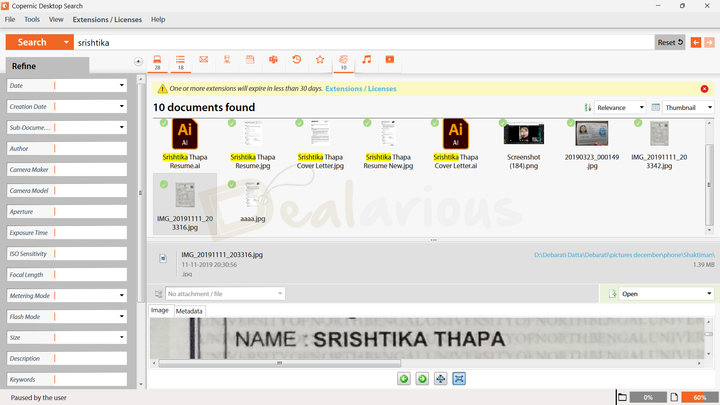Click the orange Search button
Screen dimensions: 720x405
(x=33, y=42)
